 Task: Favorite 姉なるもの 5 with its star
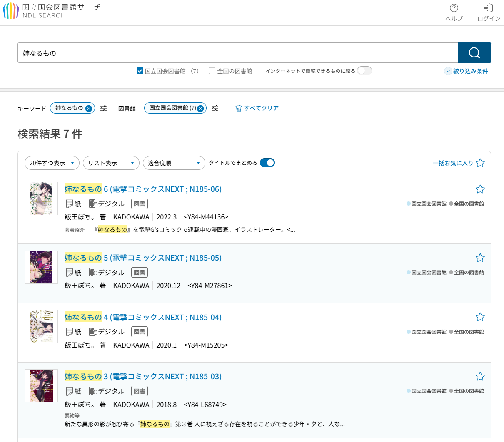point(480,258)
